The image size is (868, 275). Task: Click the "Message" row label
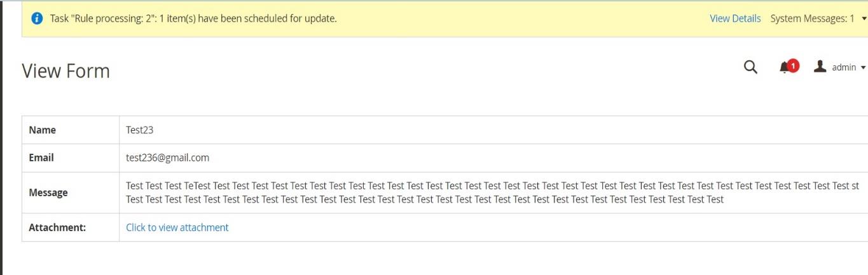pyautogui.click(x=48, y=192)
